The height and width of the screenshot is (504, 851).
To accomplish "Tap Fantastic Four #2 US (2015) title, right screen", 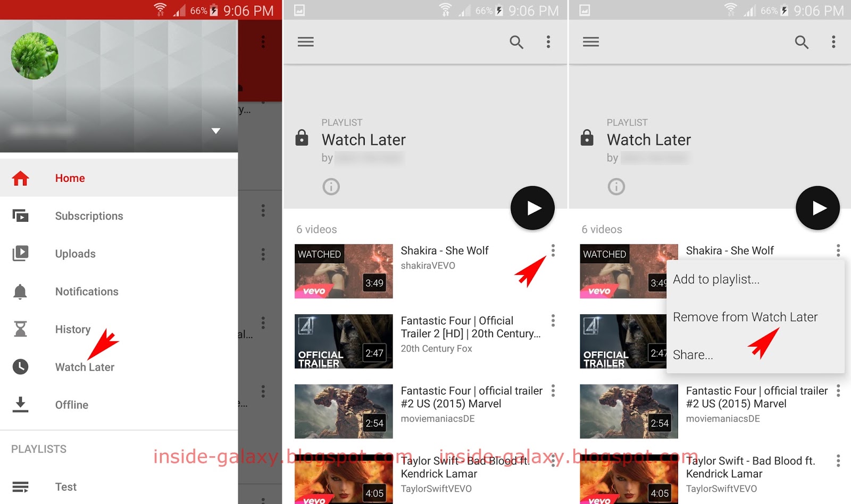I will tap(757, 397).
